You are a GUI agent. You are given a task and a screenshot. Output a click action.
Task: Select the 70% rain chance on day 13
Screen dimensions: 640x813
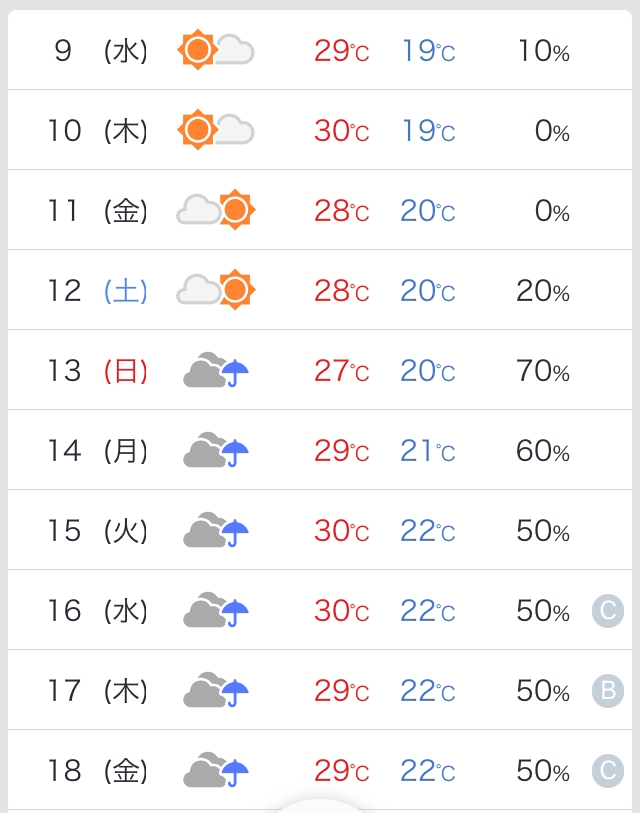pyautogui.click(x=543, y=371)
